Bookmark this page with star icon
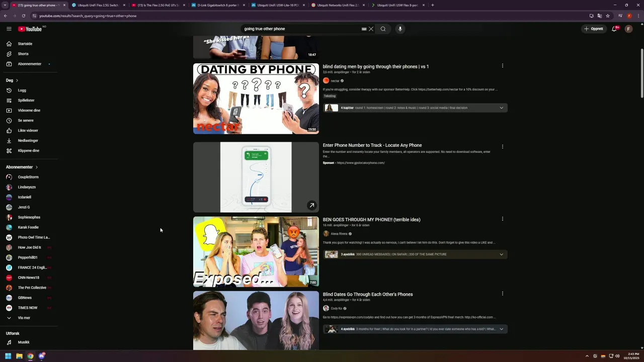 pyautogui.click(x=608, y=16)
